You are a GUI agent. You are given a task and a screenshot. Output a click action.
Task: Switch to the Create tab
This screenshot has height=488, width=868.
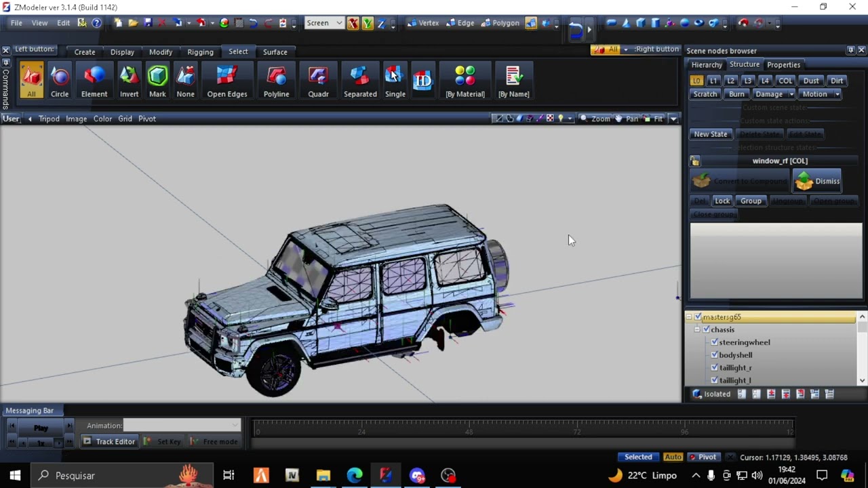[85, 52]
